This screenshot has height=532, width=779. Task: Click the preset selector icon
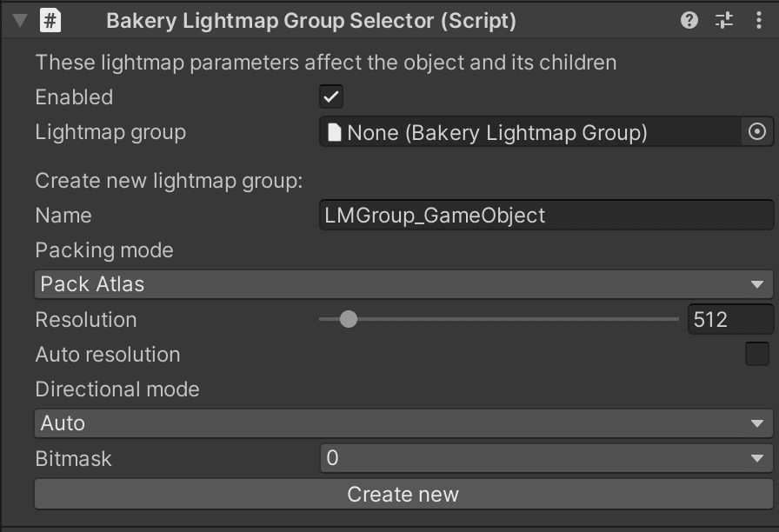pos(724,19)
